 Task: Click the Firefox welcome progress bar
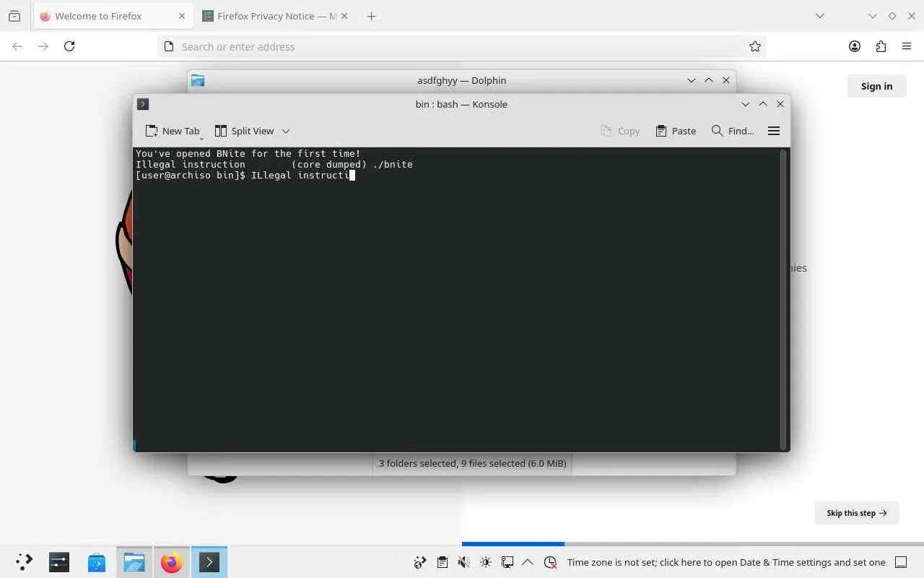[693, 543]
